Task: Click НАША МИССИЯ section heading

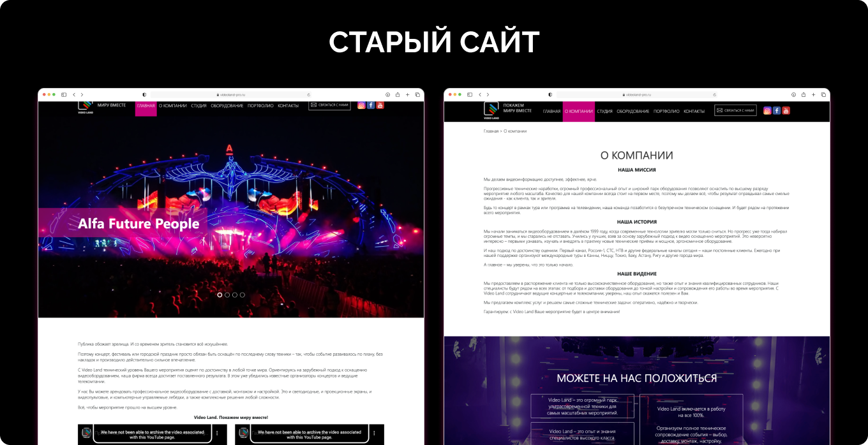Action: [x=636, y=170]
